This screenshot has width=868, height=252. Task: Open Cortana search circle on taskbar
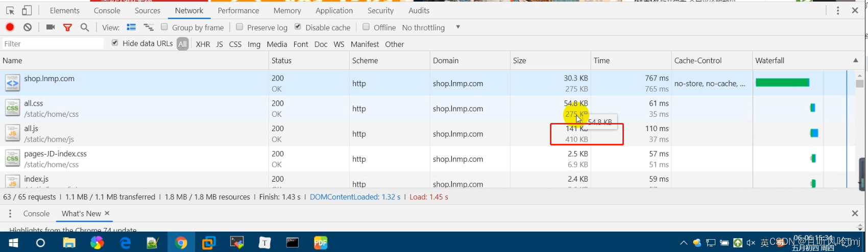[40, 243]
